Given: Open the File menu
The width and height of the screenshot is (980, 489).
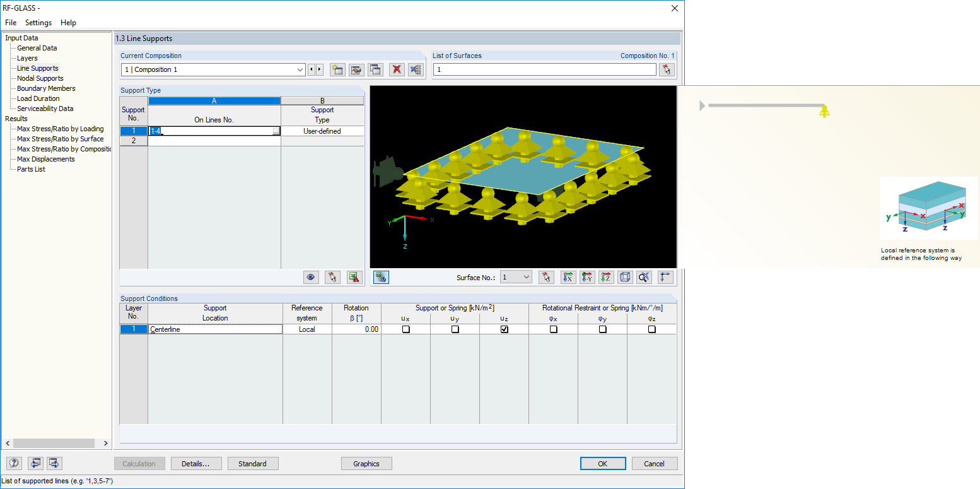Looking at the screenshot, I should click(x=11, y=23).
